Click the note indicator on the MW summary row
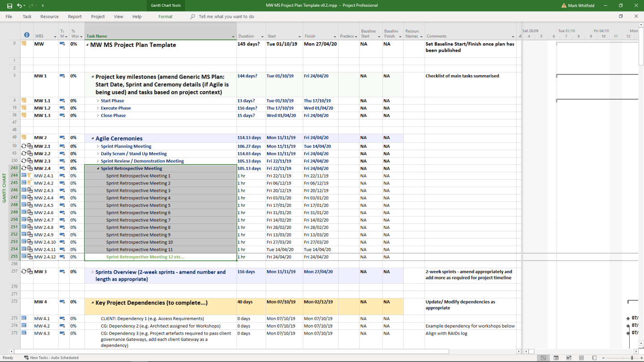644x362 pixels. 25,43
